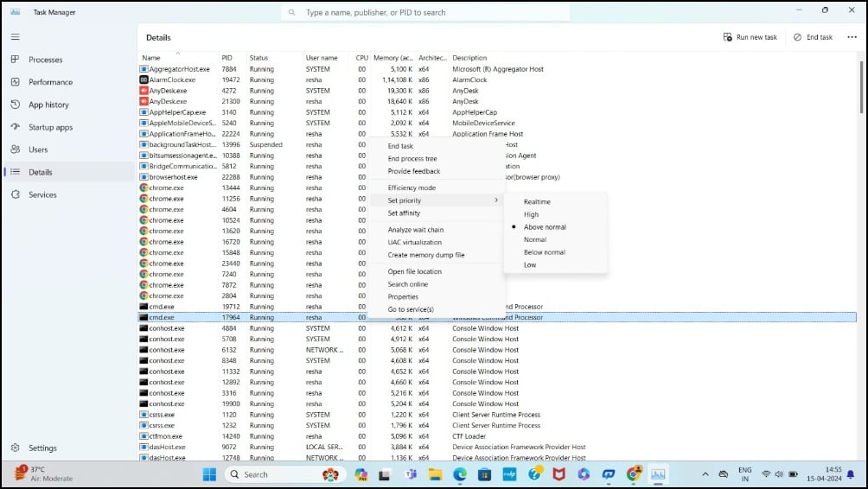The height and width of the screenshot is (489, 868).
Task: Click End process tree menu entry
Action: point(412,159)
